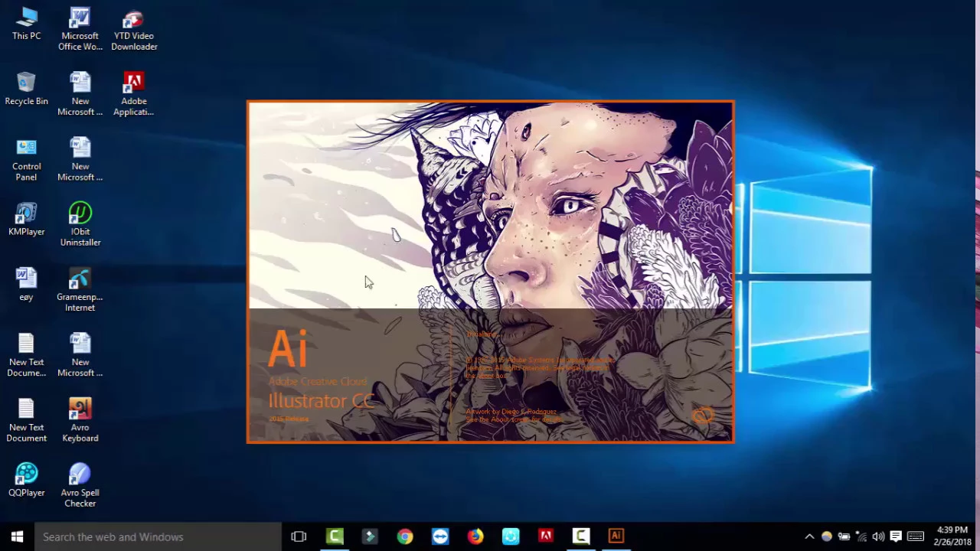The height and width of the screenshot is (551, 980).
Task: Select the Adobe Application Manager desktop icon
Action: [134, 95]
